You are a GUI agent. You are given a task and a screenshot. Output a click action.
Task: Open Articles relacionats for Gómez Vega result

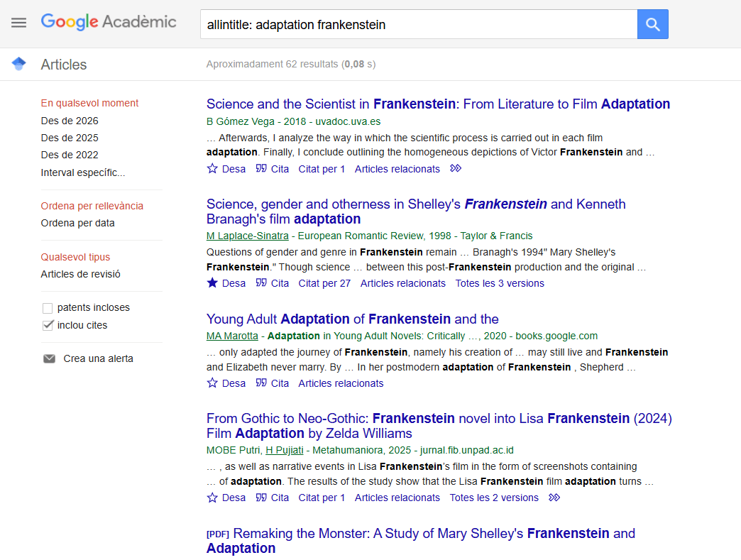pos(397,169)
